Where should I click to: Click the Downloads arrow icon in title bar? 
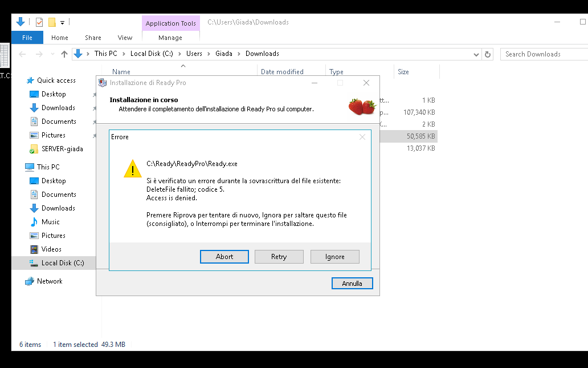[x=21, y=22]
